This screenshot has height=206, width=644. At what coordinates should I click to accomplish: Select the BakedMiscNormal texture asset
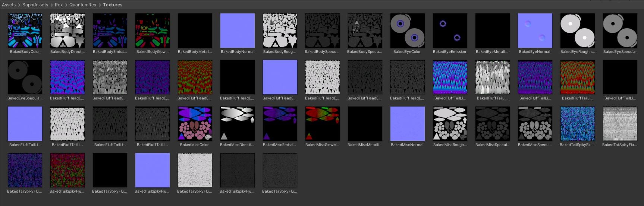point(408,124)
